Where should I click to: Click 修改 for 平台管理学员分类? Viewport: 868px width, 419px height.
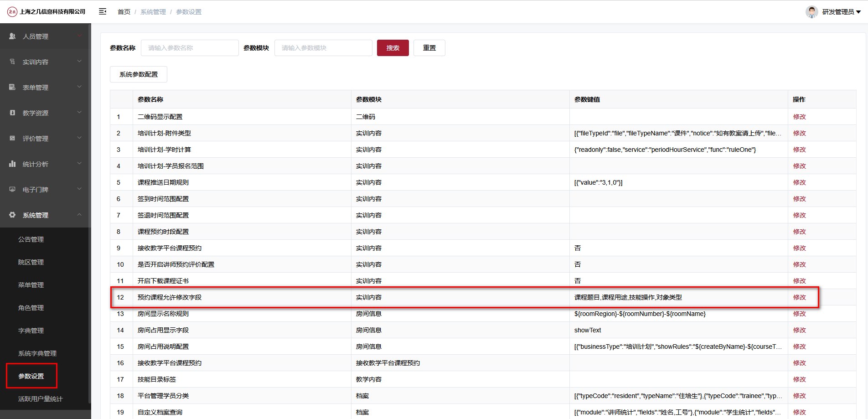[x=799, y=396]
